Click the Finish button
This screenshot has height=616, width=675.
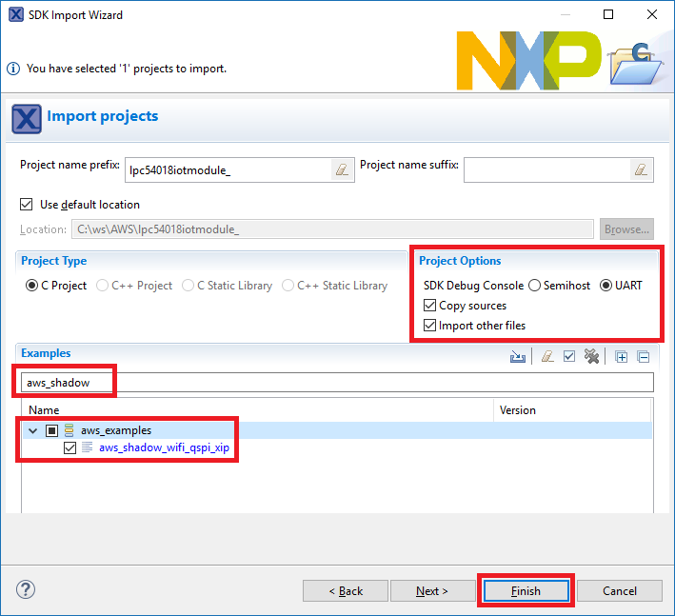pyautogui.click(x=526, y=590)
